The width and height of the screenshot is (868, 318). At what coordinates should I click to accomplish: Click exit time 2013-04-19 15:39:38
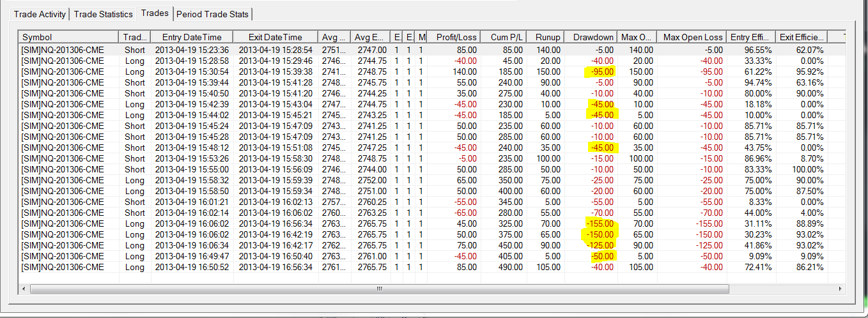click(275, 72)
